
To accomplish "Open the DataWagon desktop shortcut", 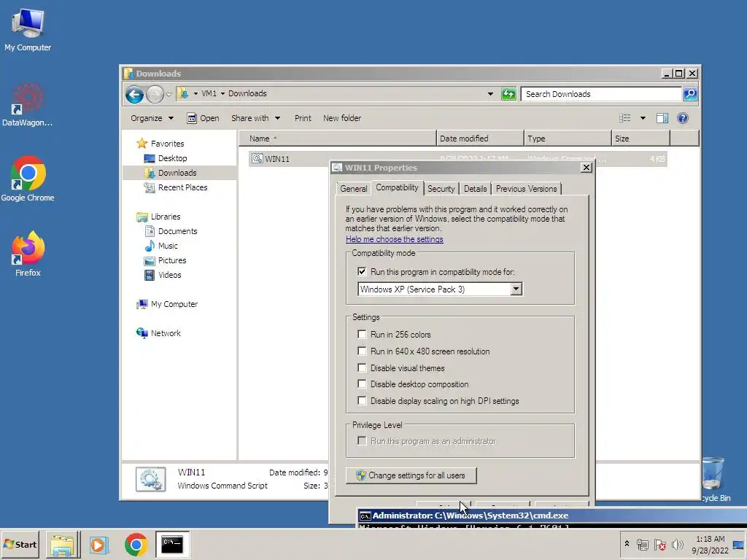I will (x=27, y=105).
